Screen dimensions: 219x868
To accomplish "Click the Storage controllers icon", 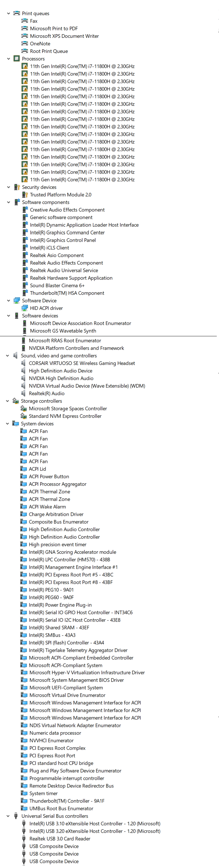I will [15, 401].
